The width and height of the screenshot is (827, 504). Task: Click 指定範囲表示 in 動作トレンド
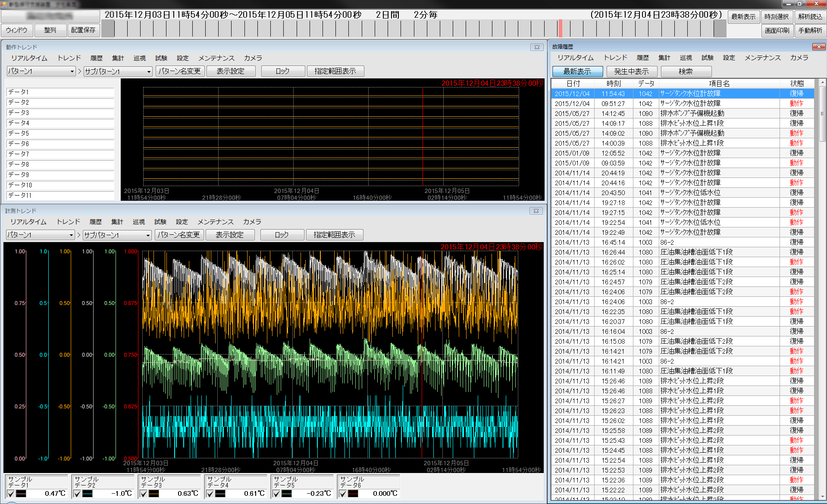coord(335,71)
